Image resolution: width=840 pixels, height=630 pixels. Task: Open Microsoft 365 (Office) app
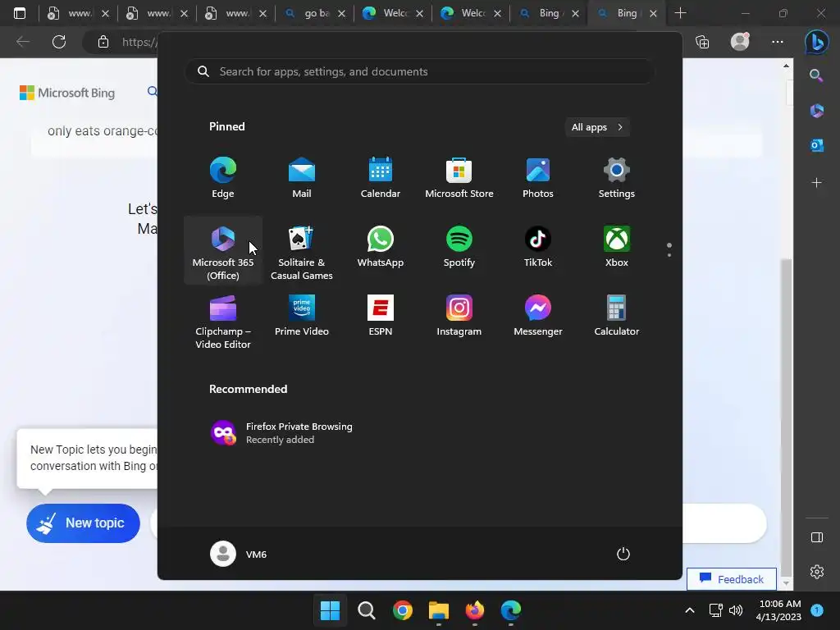(x=223, y=251)
